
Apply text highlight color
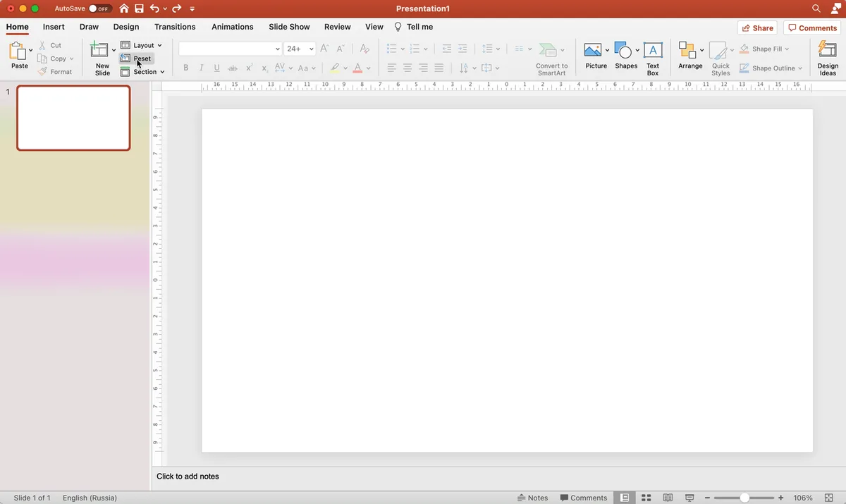click(x=335, y=68)
